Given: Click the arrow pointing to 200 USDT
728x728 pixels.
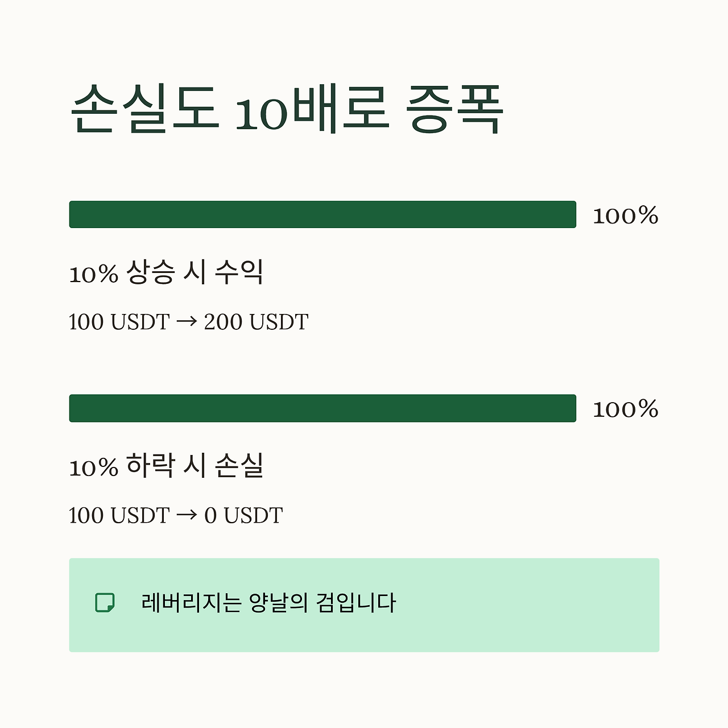Looking at the screenshot, I should [187, 322].
